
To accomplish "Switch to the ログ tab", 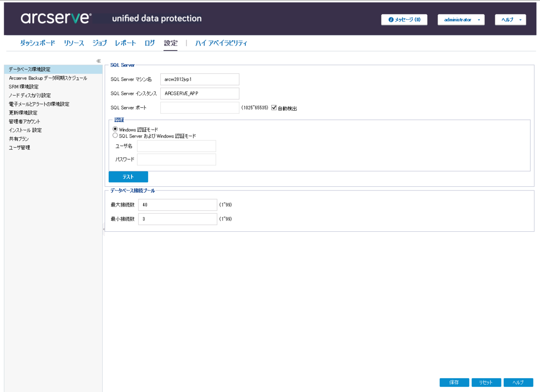I will pyautogui.click(x=150, y=43).
